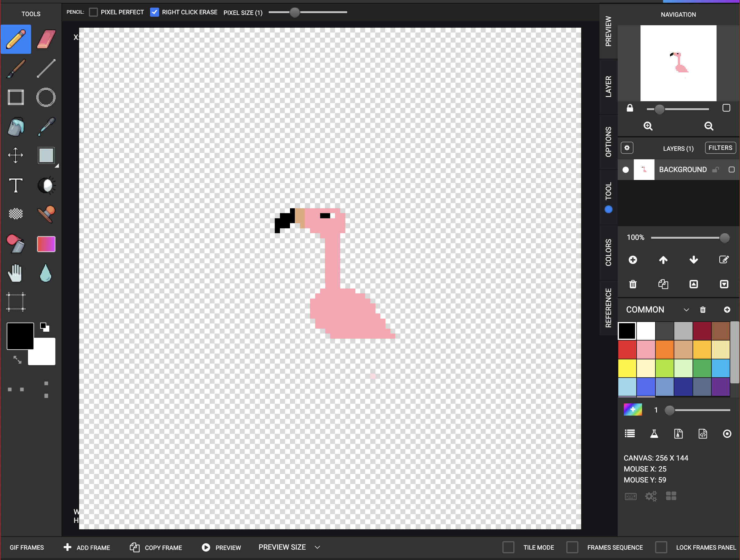740x560 pixels.
Task: Switch to the Colors panel tab
Action: (x=608, y=252)
